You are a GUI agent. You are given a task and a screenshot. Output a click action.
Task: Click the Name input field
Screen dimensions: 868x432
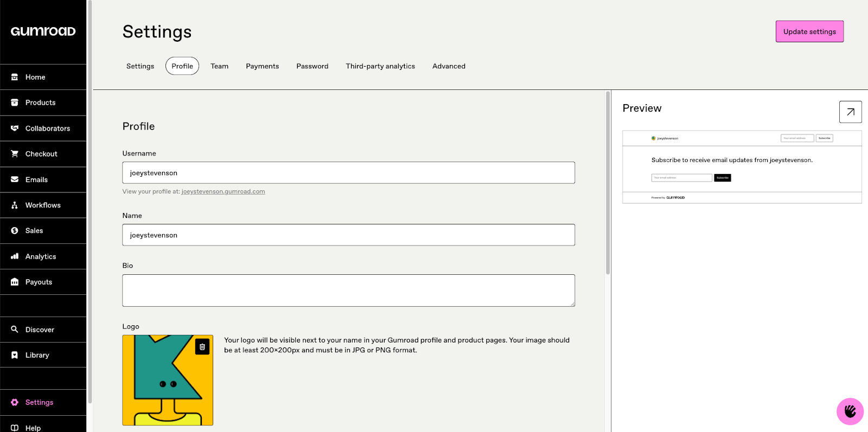[x=348, y=235]
